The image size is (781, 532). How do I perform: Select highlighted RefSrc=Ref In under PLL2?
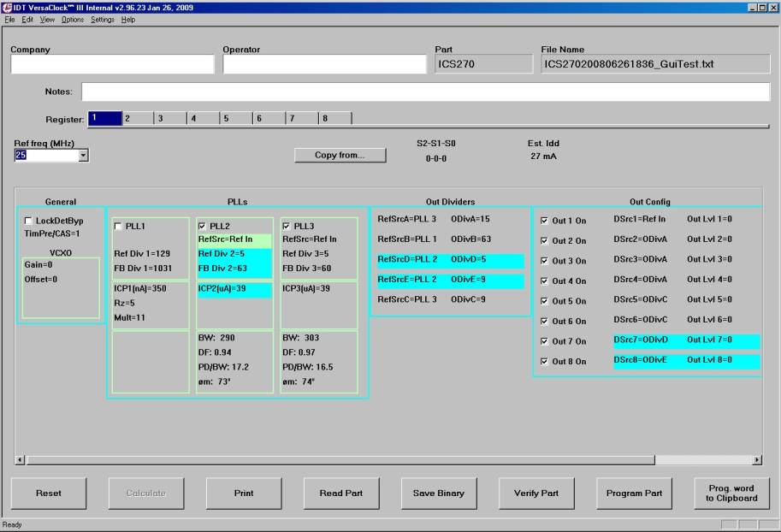234,239
